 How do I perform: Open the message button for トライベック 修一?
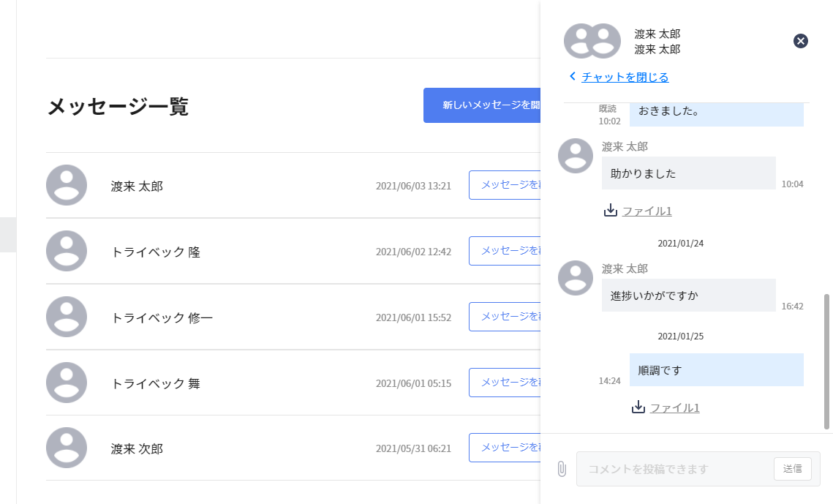(505, 317)
